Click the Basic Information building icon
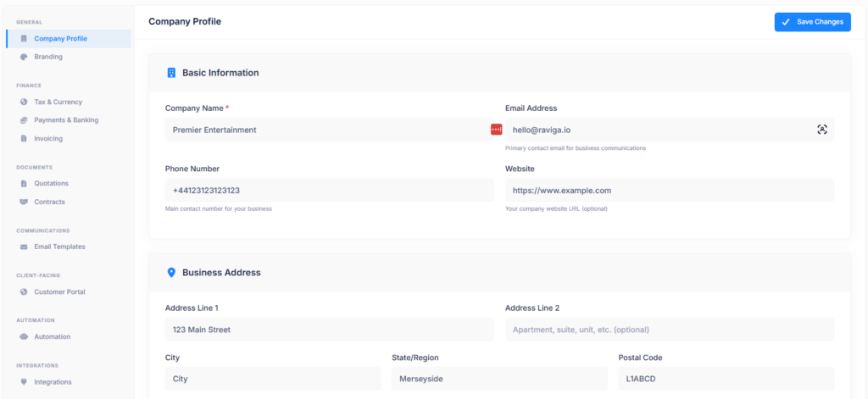The height and width of the screenshot is (399, 868). pyautogui.click(x=171, y=73)
